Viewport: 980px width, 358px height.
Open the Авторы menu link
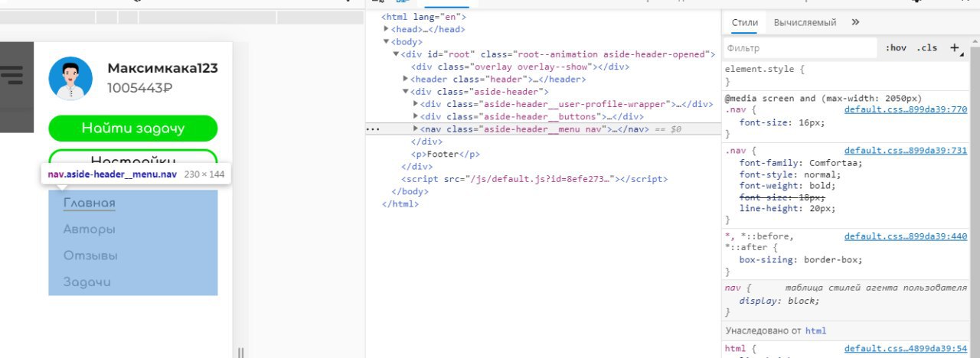coord(90,229)
